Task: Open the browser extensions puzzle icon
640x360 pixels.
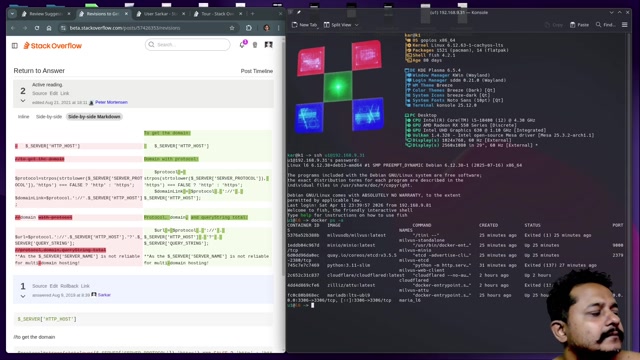Action: point(249,28)
